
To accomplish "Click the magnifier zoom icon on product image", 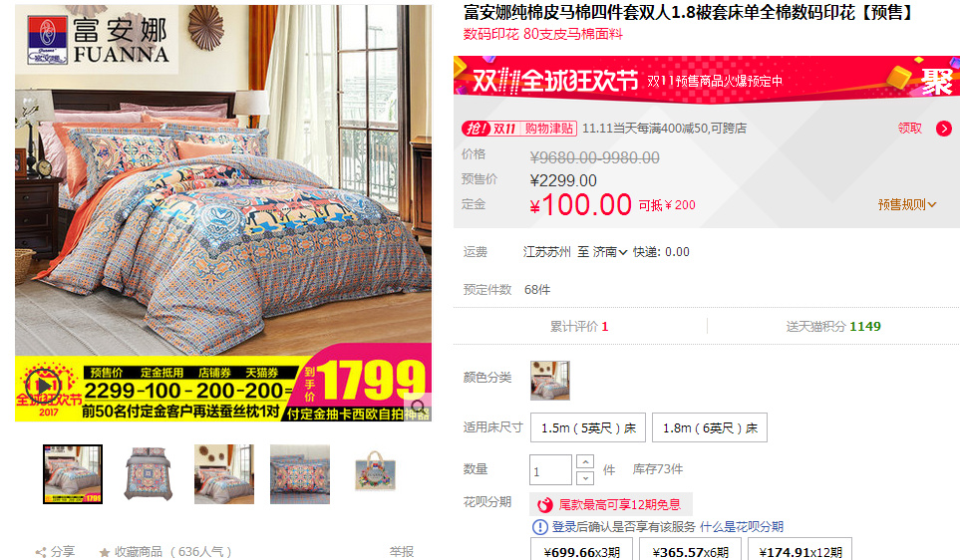I will 419,407.
